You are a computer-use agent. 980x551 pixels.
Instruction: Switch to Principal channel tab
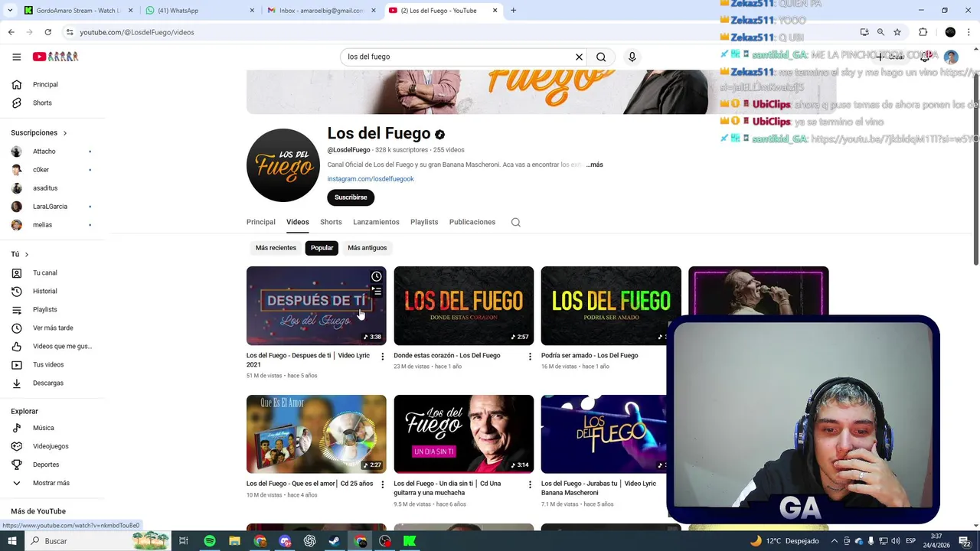(x=260, y=222)
